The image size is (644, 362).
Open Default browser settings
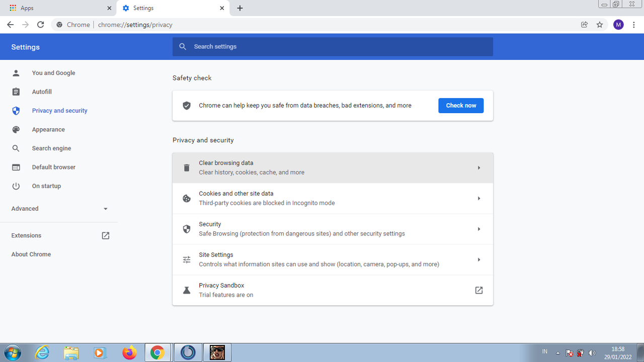click(x=53, y=167)
